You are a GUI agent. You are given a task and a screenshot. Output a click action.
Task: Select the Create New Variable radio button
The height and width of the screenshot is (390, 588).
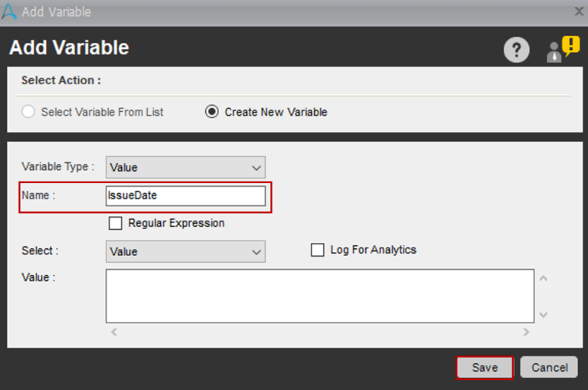211,112
